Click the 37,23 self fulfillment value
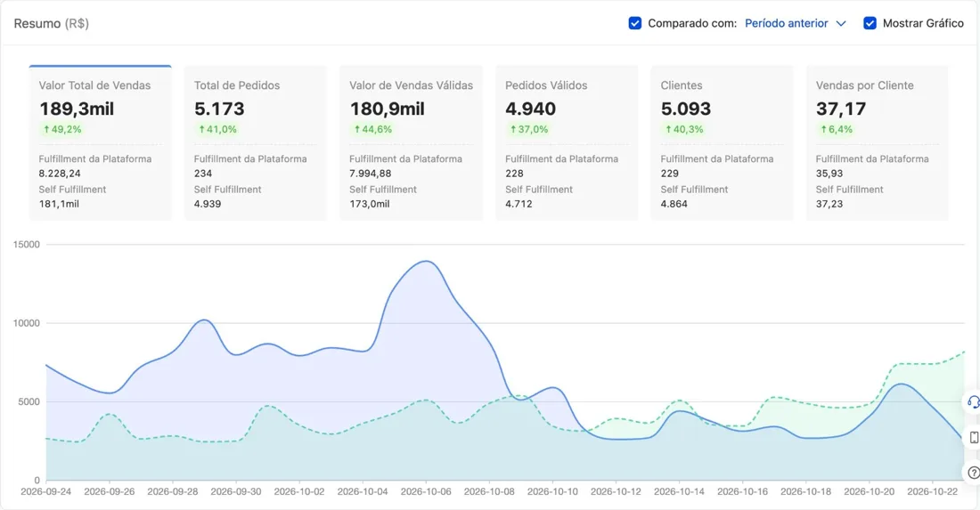The image size is (980, 510). click(x=829, y=204)
